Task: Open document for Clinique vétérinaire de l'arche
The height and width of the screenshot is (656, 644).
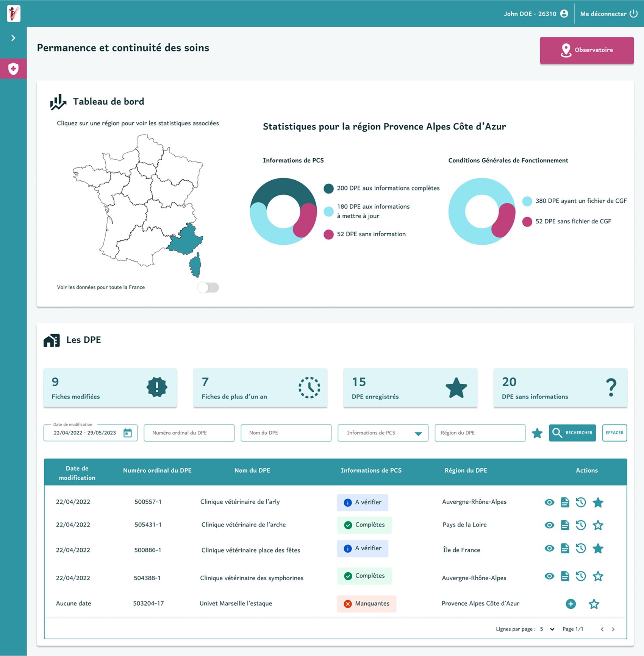Action: 565,525
